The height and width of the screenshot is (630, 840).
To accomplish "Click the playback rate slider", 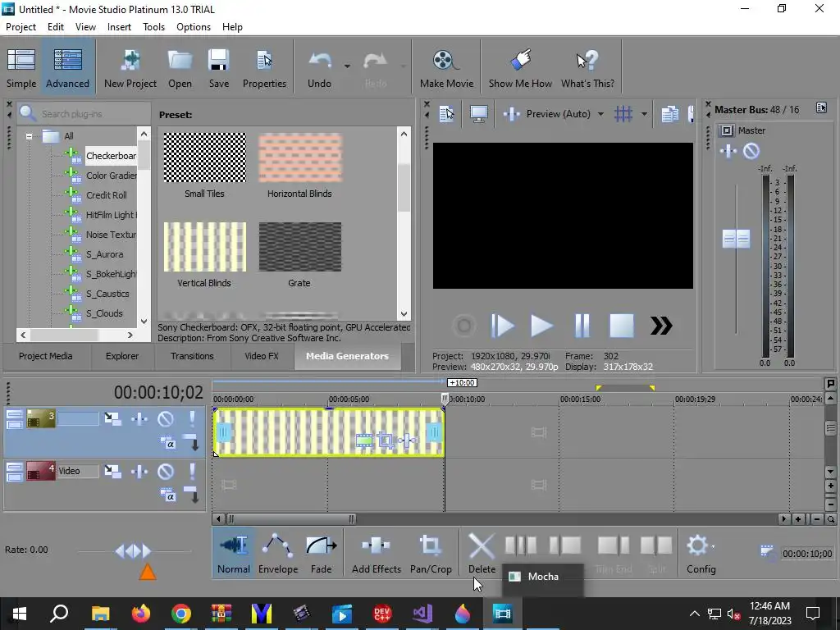I will click(x=134, y=550).
